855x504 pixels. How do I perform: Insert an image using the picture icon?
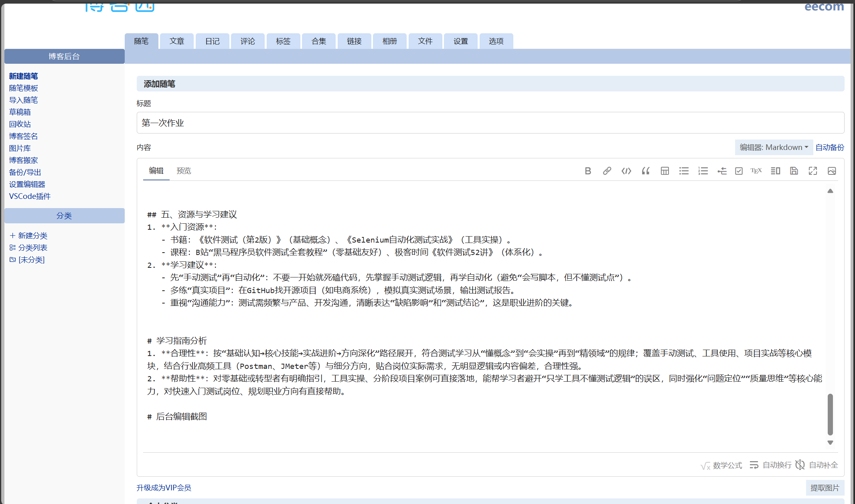coord(831,170)
